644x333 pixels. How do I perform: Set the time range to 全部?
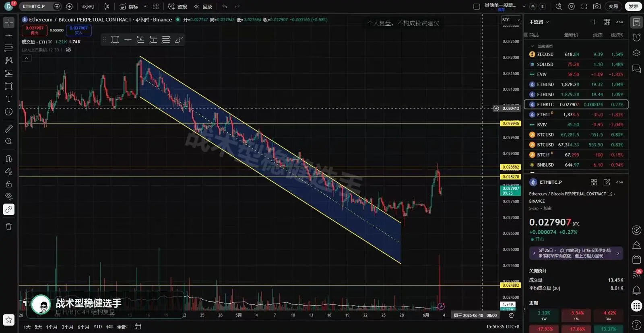click(x=122, y=327)
